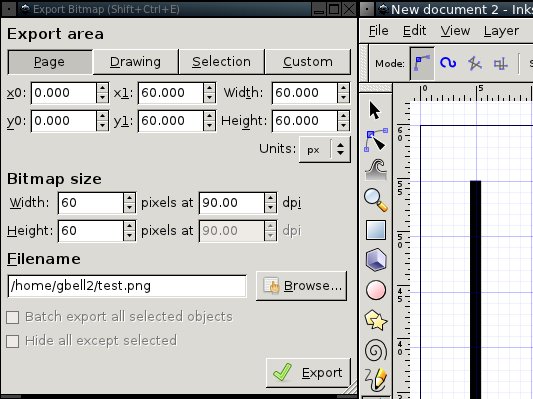Screen dimensions: 533x399
Task: Set export area to Selection
Action: coord(222,62)
